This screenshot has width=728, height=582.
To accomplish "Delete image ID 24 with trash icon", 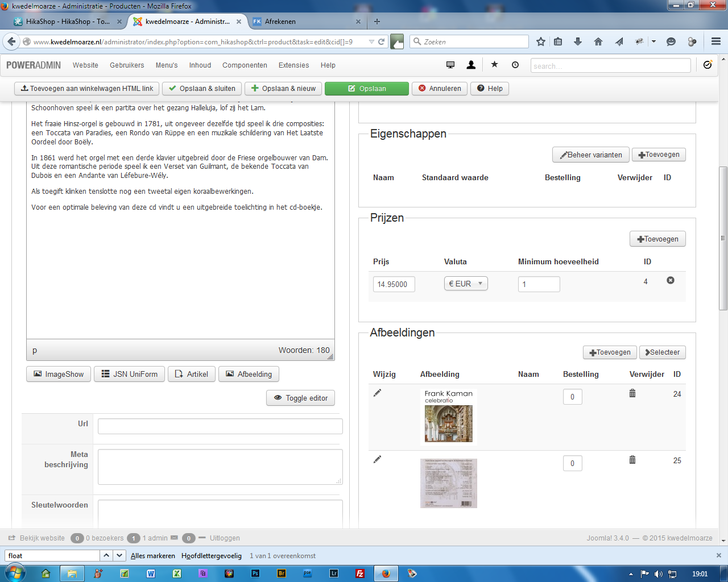I will [x=632, y=393].
